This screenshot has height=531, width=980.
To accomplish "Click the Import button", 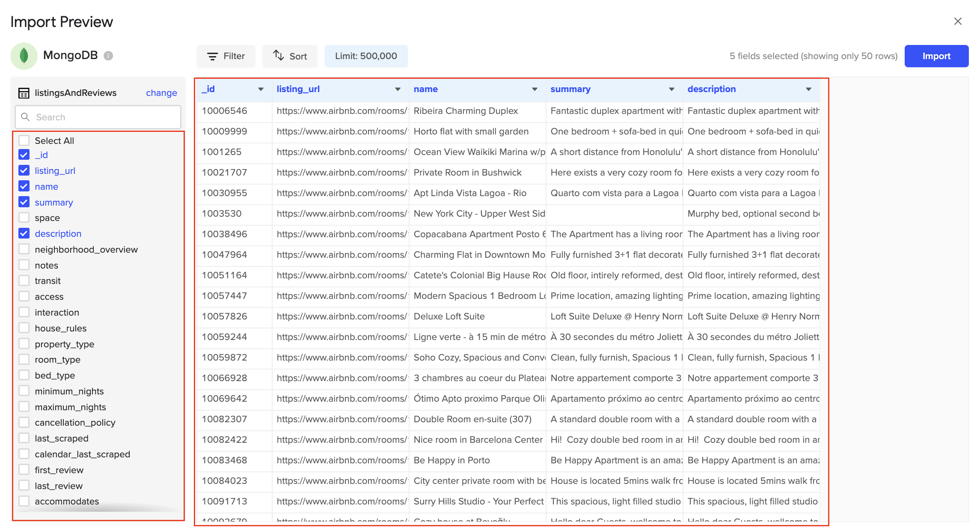I will [936, 56].
